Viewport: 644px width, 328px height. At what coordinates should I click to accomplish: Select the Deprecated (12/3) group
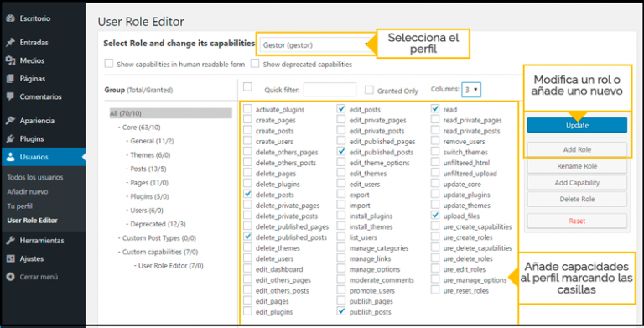tap(158, 225)
